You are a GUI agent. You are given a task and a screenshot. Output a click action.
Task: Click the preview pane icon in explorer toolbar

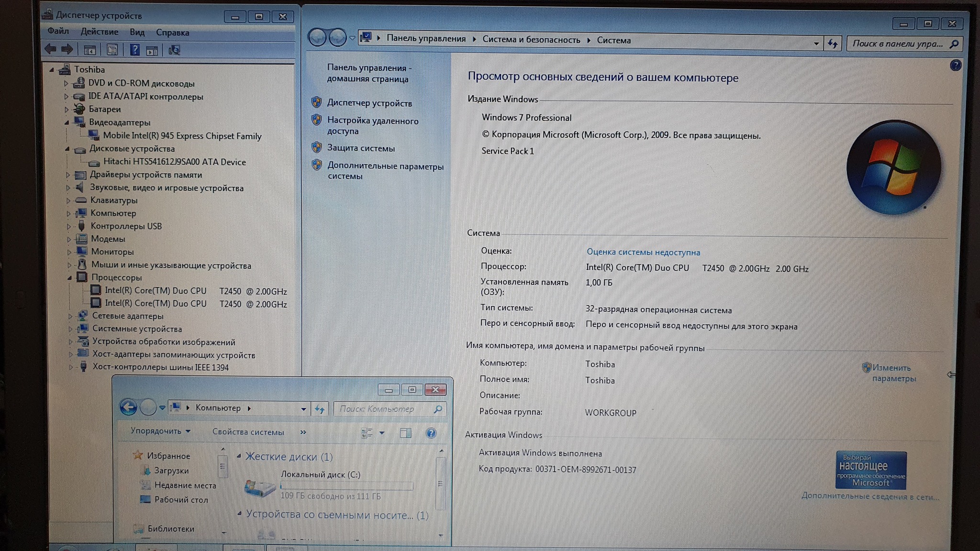[x=405, y=433]
